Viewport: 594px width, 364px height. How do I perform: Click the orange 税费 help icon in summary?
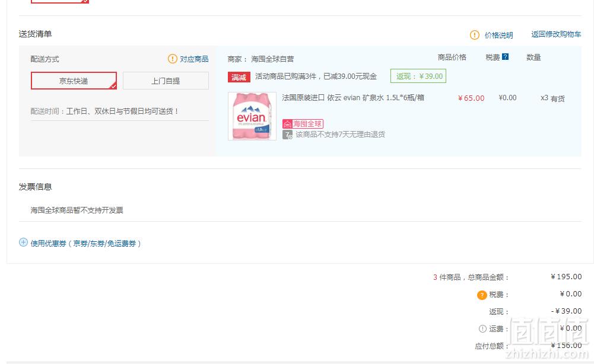tap(481, 295)
